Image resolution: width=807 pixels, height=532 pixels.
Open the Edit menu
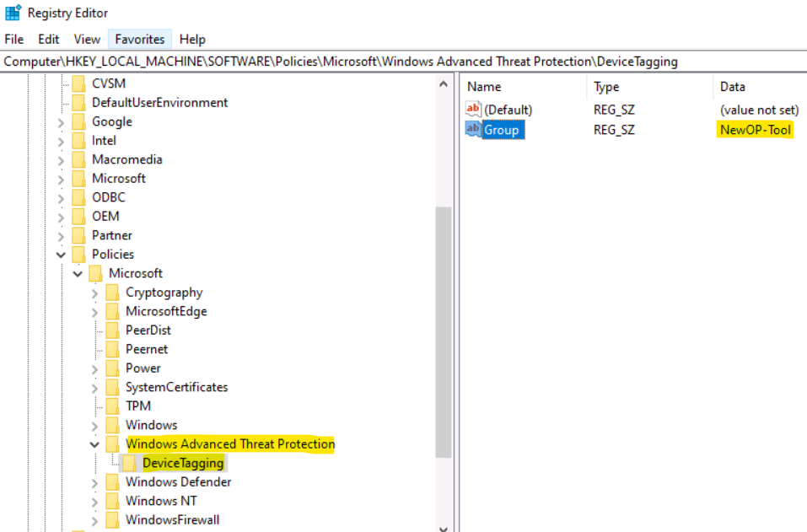pos(48,39)
